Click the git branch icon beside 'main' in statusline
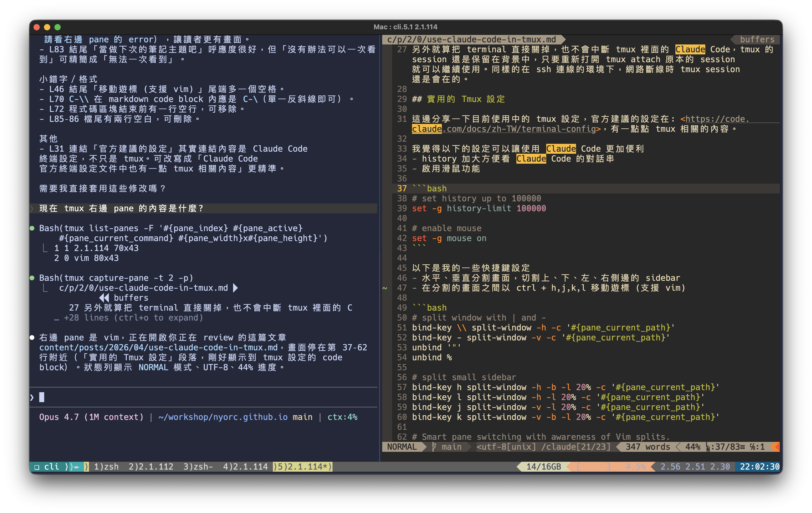The width and height of the screenshot is (812, 513). [x=434, y=447]
